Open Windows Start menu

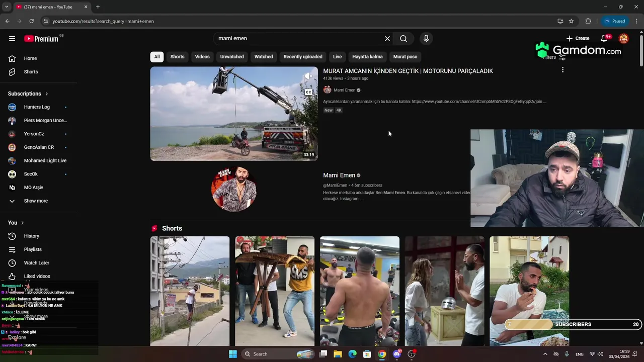[233, 354]
